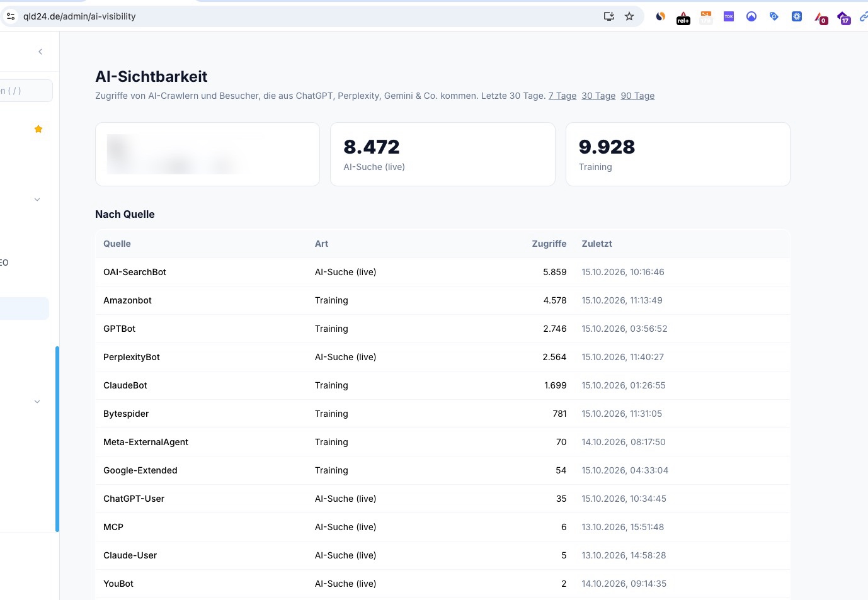Select the highlighted active sidebar item
The height and width of the screenshot is (600, 868).
point(25,308)
